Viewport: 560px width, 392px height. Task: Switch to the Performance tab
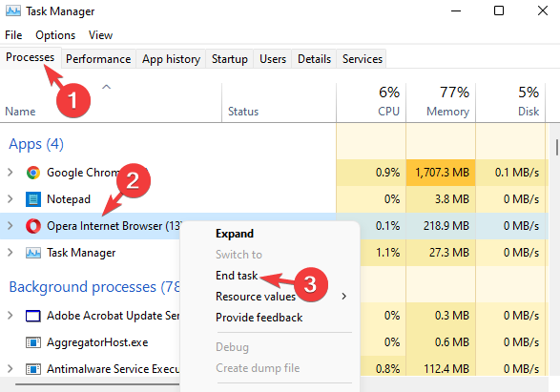pyautogui.click(x=98, y=59)
